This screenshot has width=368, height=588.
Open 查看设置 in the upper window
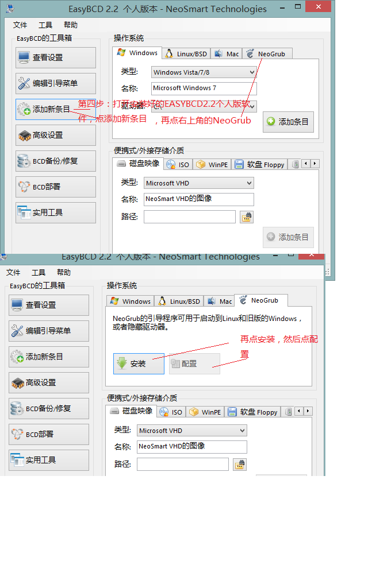(x=56, y=57)
